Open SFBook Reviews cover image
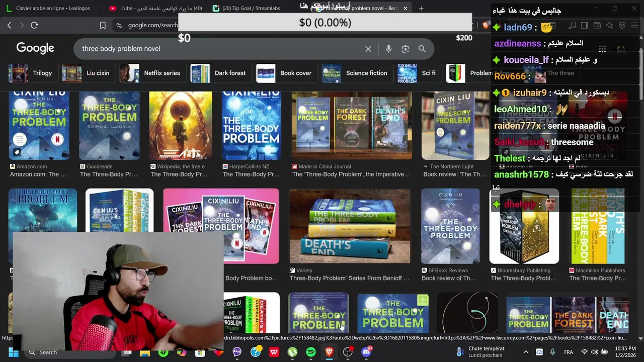This screenshot has height=362, width=644. (x=450, y=226)
